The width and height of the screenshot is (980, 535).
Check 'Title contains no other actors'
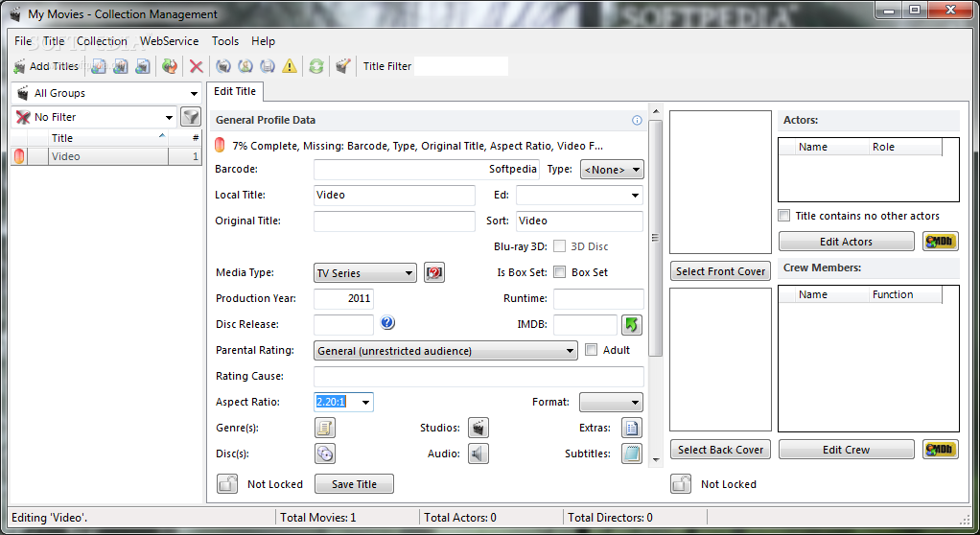(783, 216)
